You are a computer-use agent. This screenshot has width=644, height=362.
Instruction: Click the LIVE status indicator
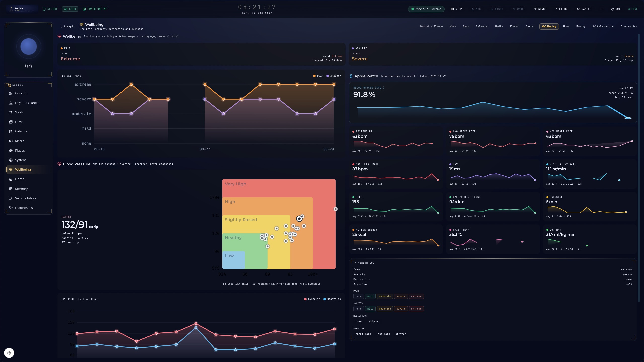[633, 9]
